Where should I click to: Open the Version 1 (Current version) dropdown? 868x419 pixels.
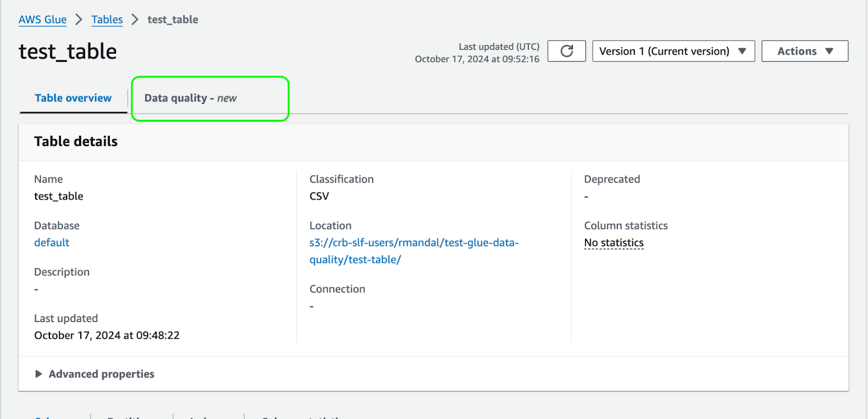coord(673,51)
